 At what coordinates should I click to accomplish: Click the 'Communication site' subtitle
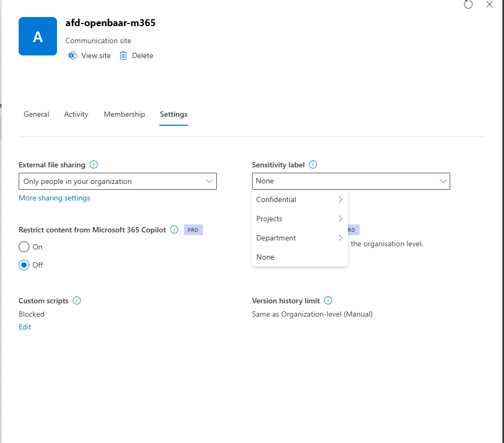(x=99, y=41)
